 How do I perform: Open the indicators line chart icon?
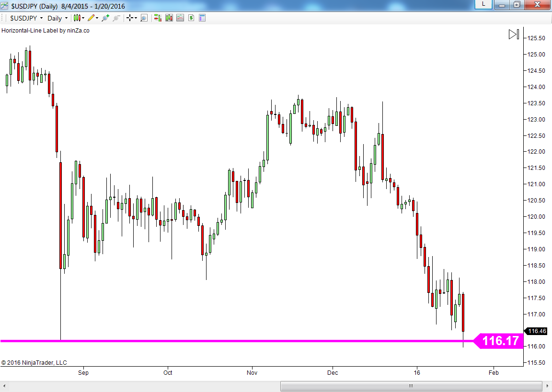tap(180, 18)
